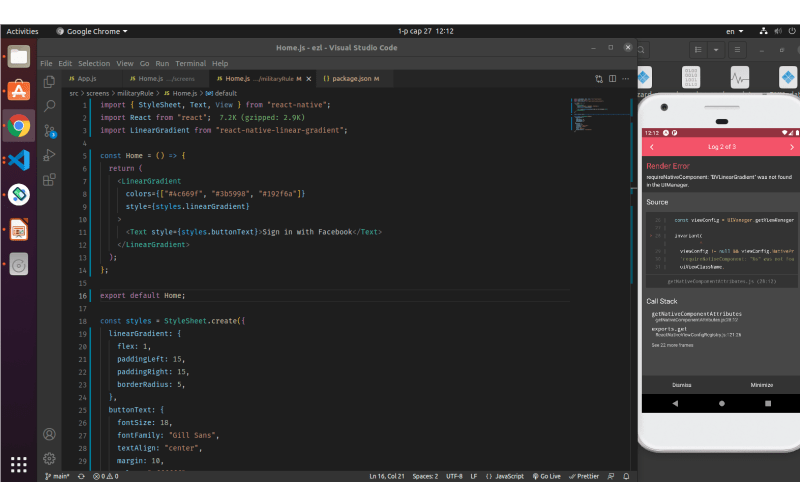The width and height of the screenshot is (800, 482).
Task: Open the View menu
Action: pos(124,63)
